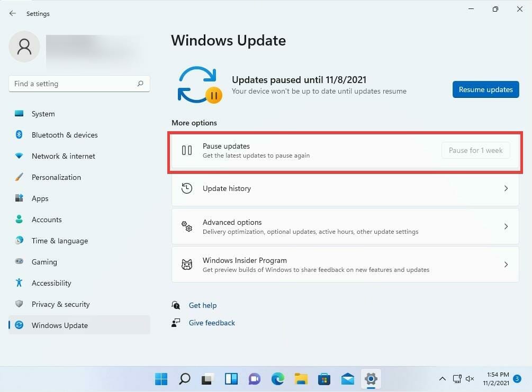The width and height of the screenshot is (532, 392).
Task: Click the Accounts person icon in sidebar
Action: point(19,219)
